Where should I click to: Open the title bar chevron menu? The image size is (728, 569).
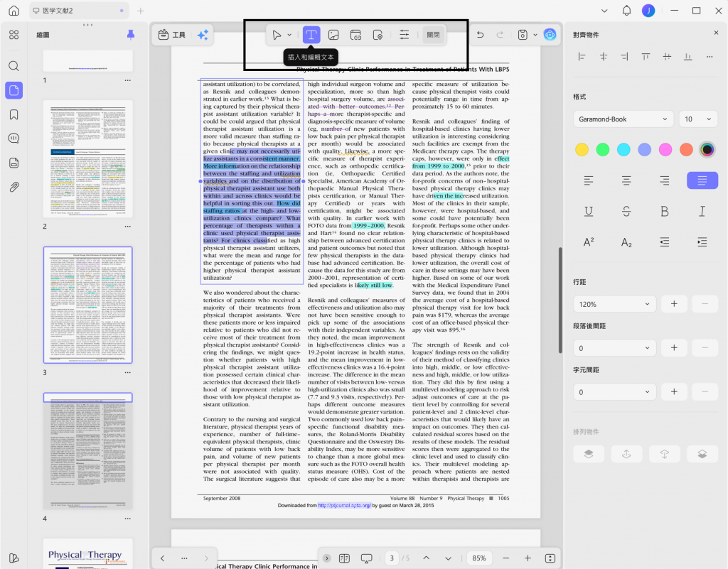(604, 11)
